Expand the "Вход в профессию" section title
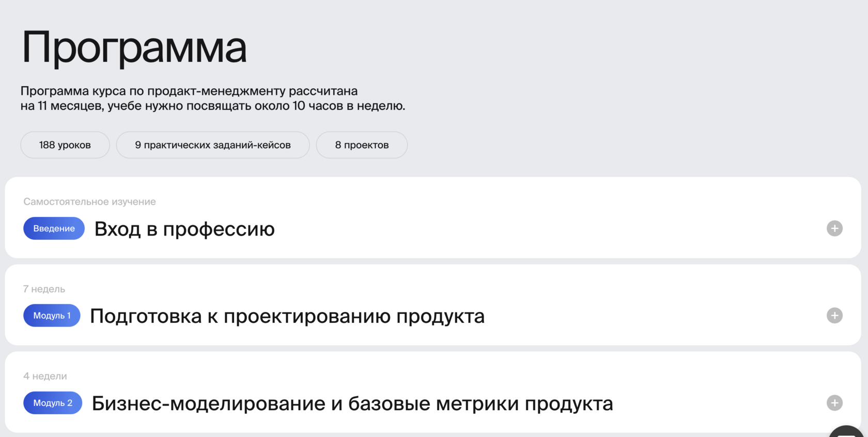The image size is (868, 437). tap(184, 229)
